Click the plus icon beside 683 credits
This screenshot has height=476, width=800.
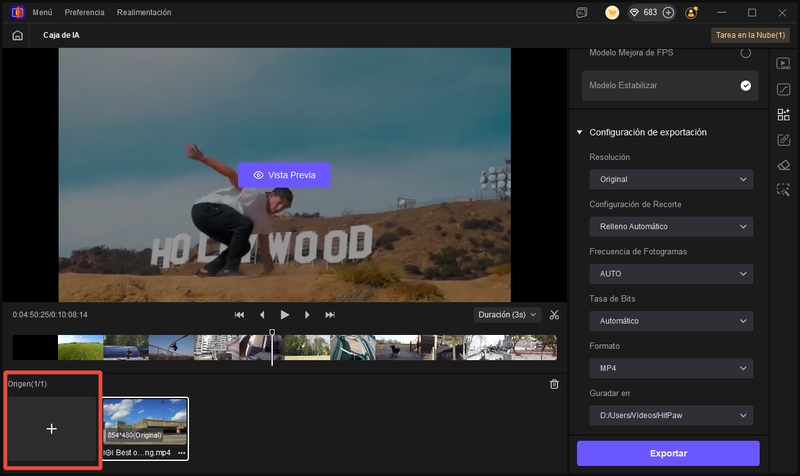(668, 12)
